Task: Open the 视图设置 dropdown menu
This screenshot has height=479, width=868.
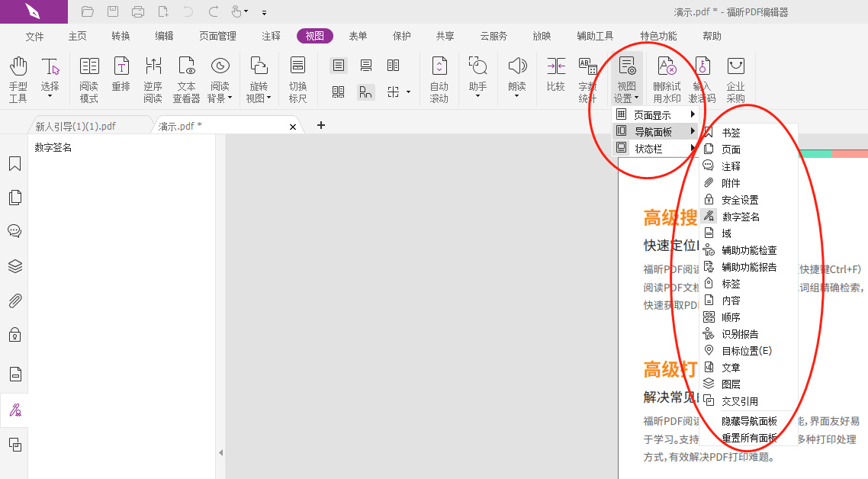Action: coord(625,76)
